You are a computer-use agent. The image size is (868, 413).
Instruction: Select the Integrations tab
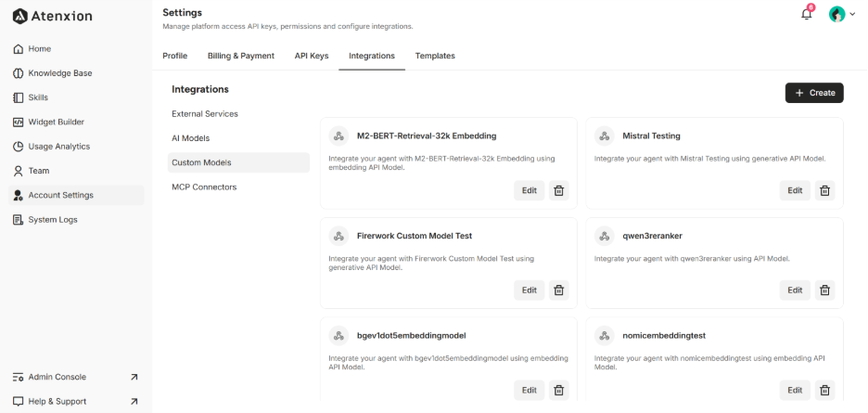coord(372,56)
